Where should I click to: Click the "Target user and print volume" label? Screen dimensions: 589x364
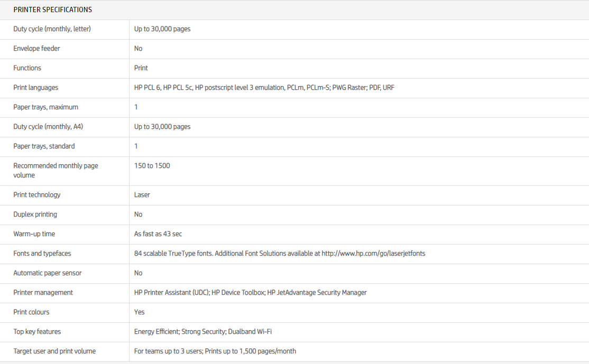click(54, 351)
